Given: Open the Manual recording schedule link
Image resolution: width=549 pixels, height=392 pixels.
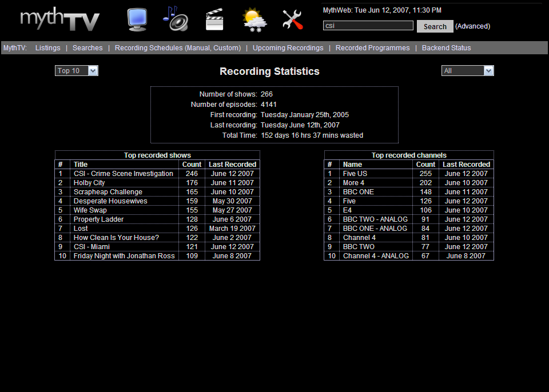Looking at the screenshot, I should coord(197,48).
